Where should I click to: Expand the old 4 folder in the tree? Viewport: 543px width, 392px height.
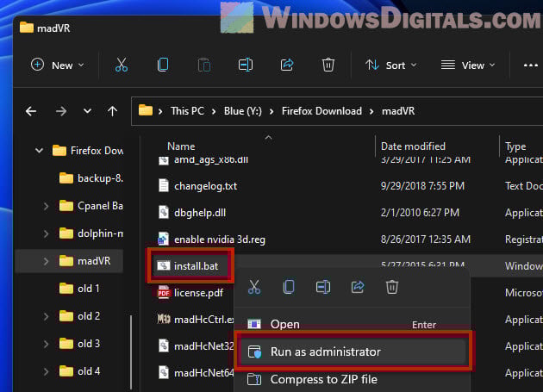tap(46, 371)
